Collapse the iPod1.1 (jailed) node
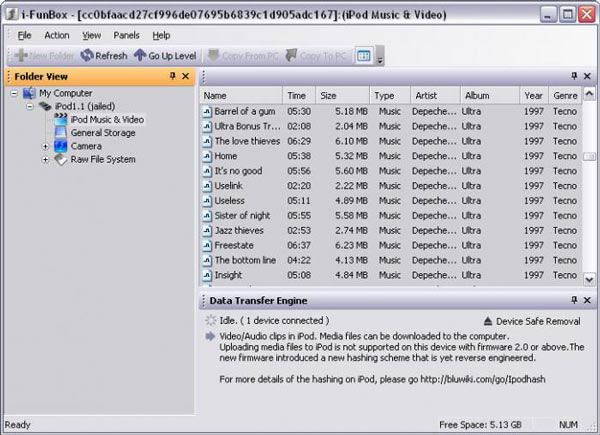This screenshot has height=435, width=600. click(x=30, y=106)
